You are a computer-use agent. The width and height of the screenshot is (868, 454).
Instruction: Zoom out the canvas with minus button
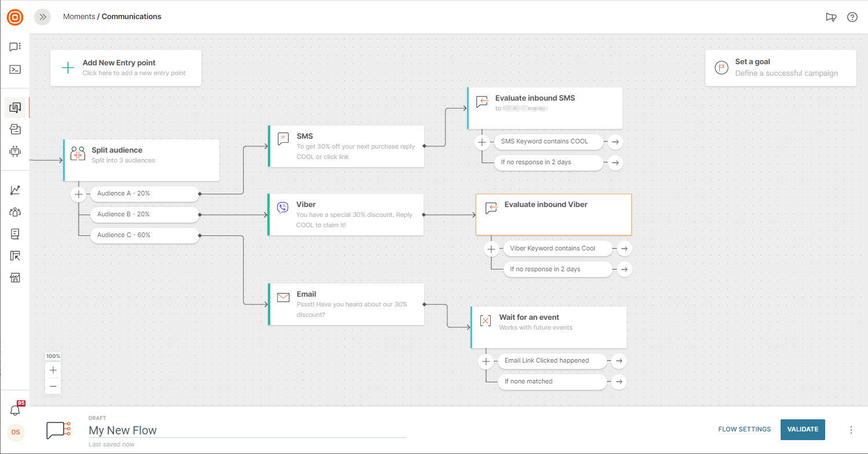[53, 386]
